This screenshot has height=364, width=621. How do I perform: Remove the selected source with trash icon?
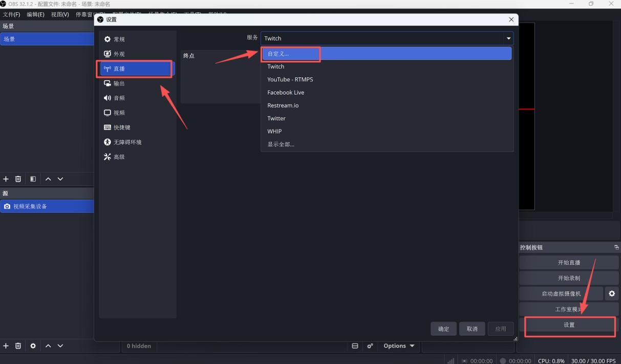click(18, 346)
